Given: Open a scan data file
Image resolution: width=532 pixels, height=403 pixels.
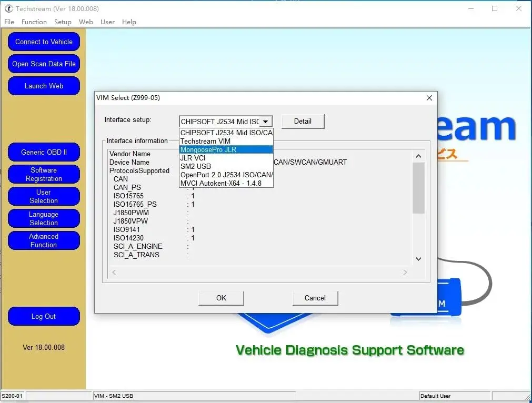Looking at the screenshot, I should (44, 64).
